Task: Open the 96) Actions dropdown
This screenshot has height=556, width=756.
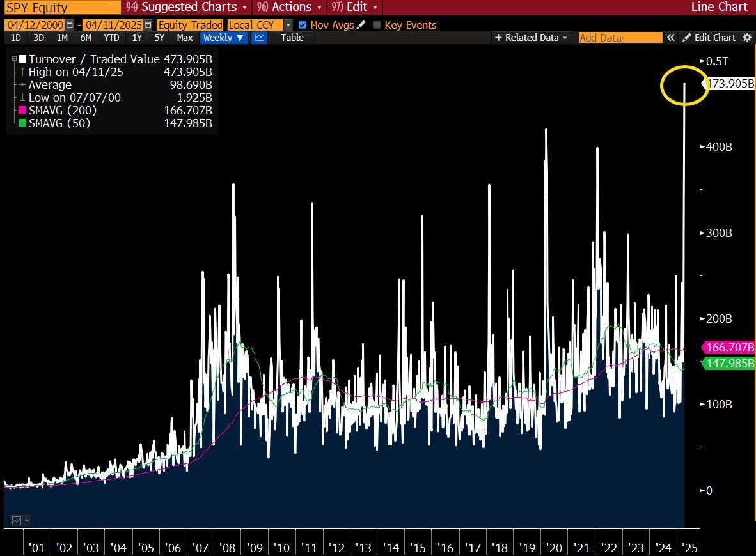Action: tap(289, 7)
